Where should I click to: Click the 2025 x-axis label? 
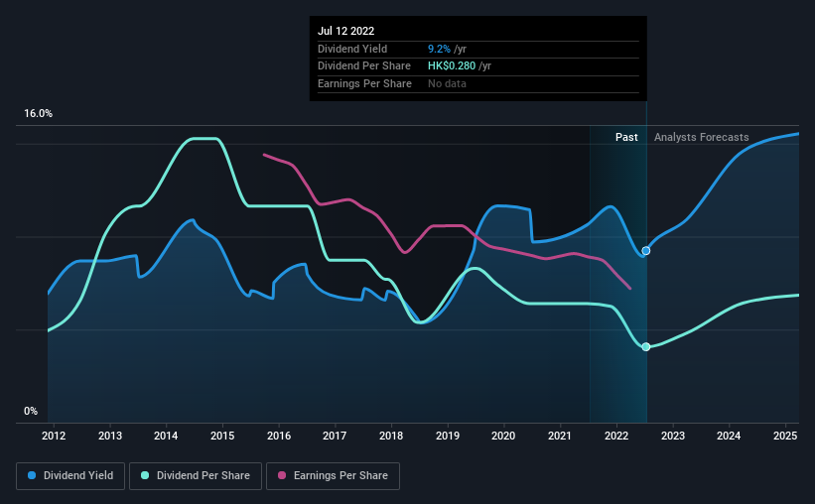pyautogui.click(x=785, y=436)
